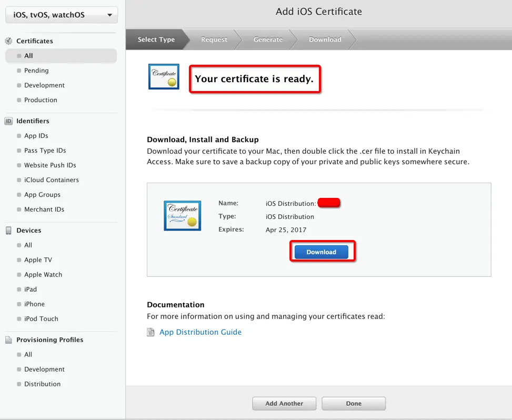Image resolution: width=512 pixels, height=420 pixels.
Task: Click the Provisioning Profiles document icon
Action: (8, 340)
